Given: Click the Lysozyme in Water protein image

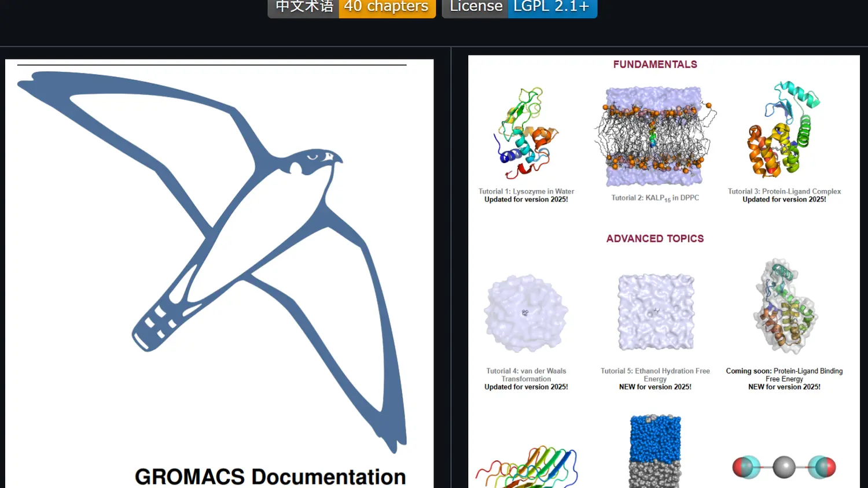Looking at the screenshot, I should coord(526,133).
